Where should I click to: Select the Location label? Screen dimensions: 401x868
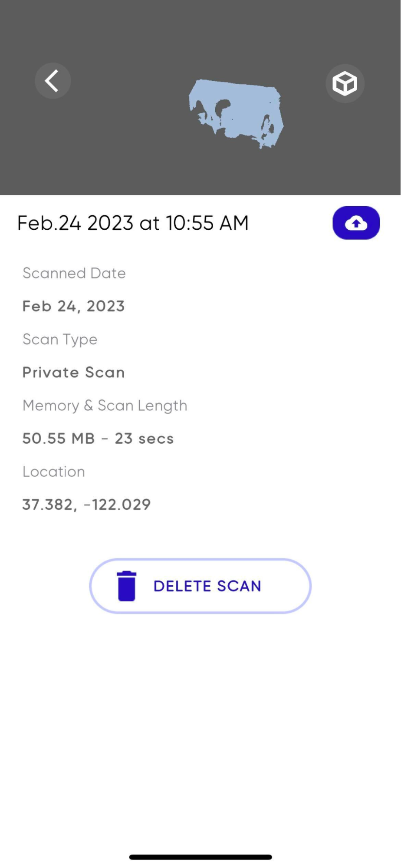tap(54, 472)
